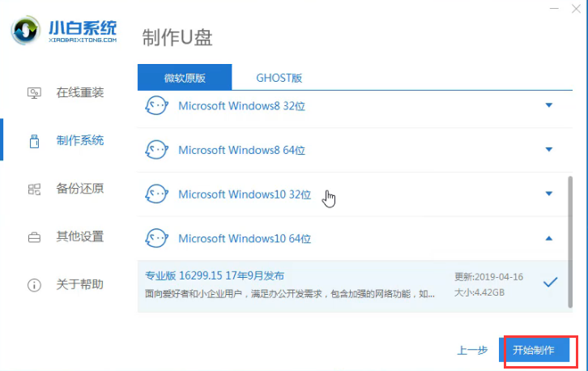Open 在线重装 in the sidebar

79,92
